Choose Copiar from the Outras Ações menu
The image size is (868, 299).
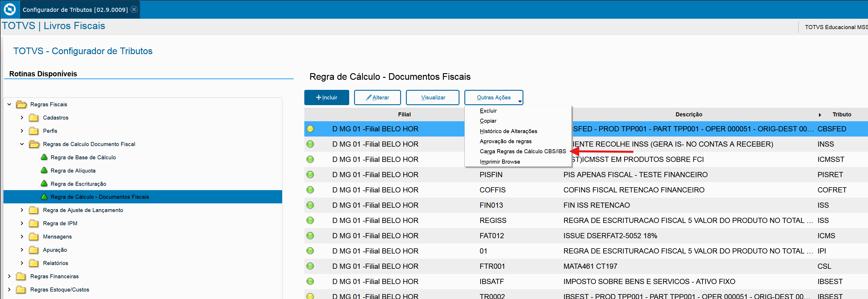tap(488, 121)
